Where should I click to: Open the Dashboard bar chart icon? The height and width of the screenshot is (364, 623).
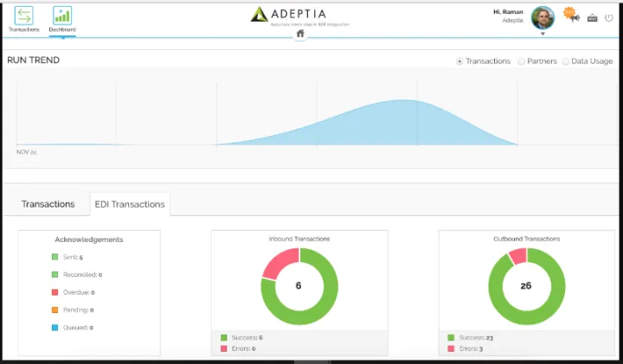62,16
